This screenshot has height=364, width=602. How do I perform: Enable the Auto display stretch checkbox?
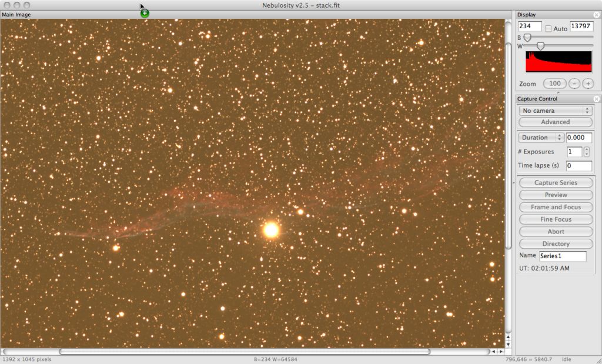tap(547, 27)
